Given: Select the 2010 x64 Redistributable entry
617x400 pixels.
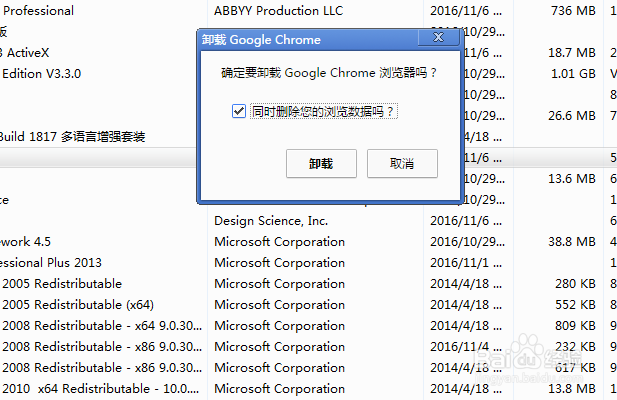Looking at the screenshot, I should tap(100, 388).
